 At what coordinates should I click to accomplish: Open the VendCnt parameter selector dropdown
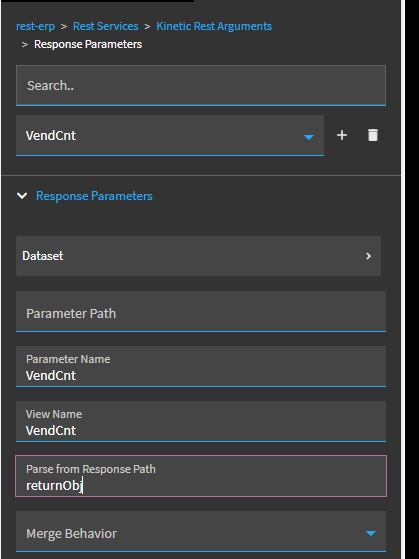pos(170,135)
